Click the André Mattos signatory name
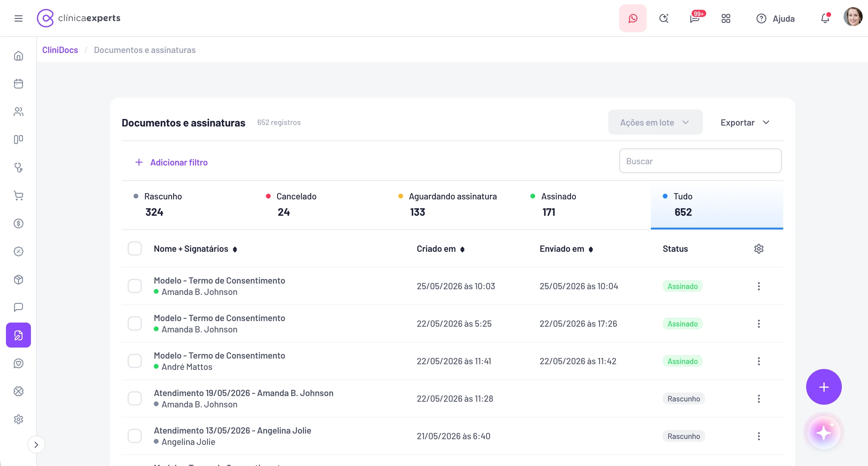 pos(187,367)
